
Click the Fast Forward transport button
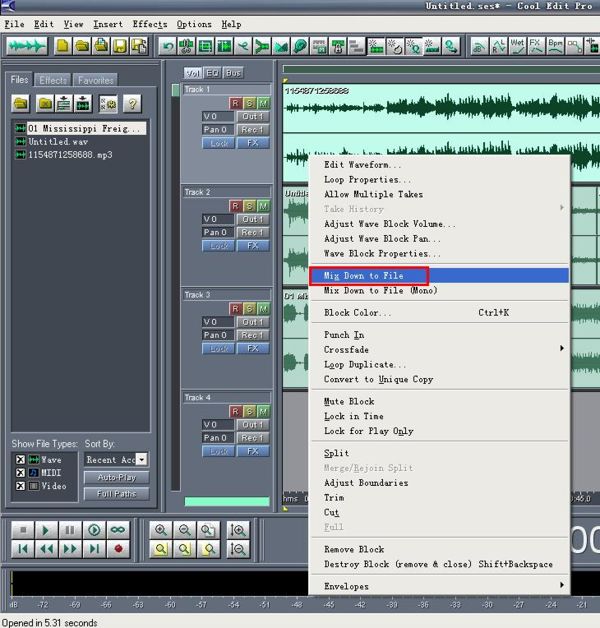pyautogui.click(x=70, y=549)
